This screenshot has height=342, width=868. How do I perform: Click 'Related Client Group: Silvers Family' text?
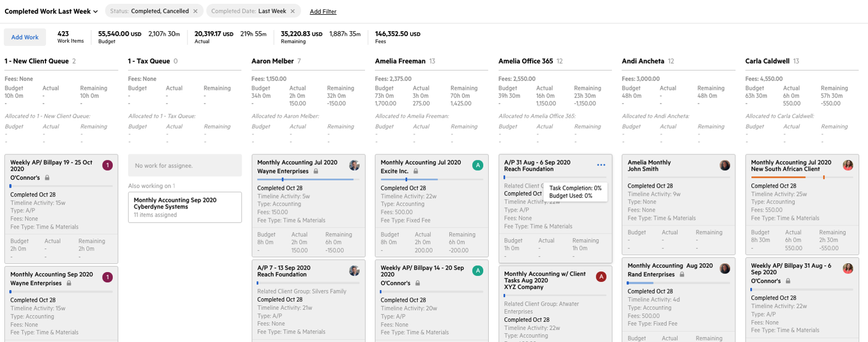301,292
